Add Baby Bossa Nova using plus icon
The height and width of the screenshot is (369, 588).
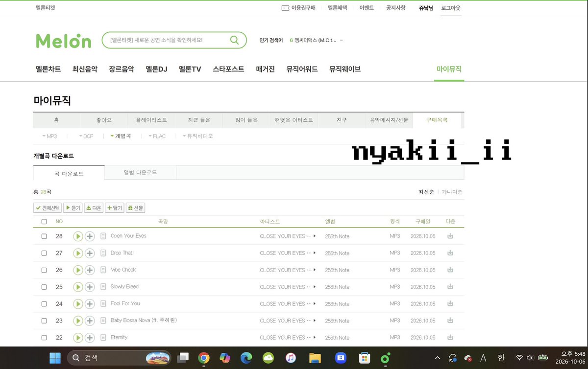tap(90, 321)
